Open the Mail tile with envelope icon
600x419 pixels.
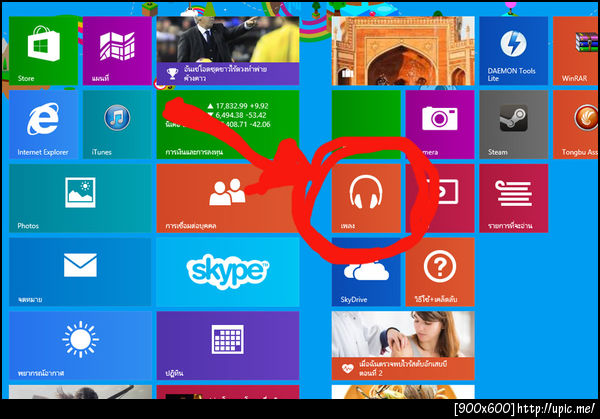pos(80,272)
